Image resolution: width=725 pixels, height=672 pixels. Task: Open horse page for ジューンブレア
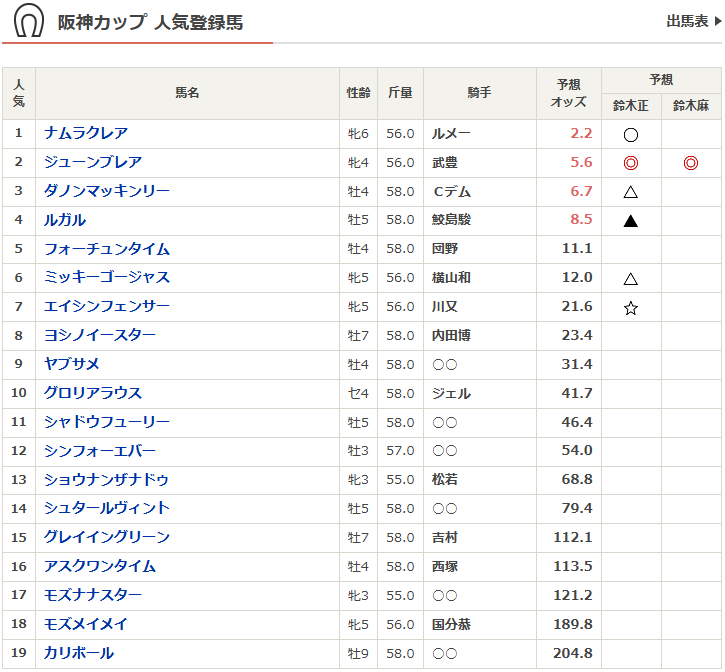(93, 162)
